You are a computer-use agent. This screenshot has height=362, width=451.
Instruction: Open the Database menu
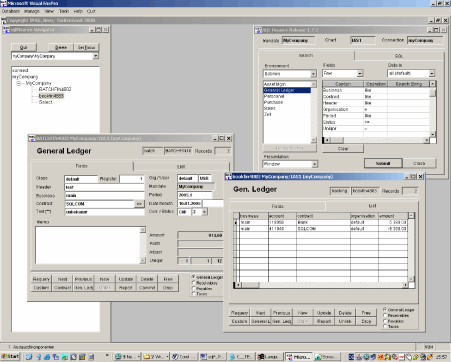pyautogui.click(x=10, y=11)
